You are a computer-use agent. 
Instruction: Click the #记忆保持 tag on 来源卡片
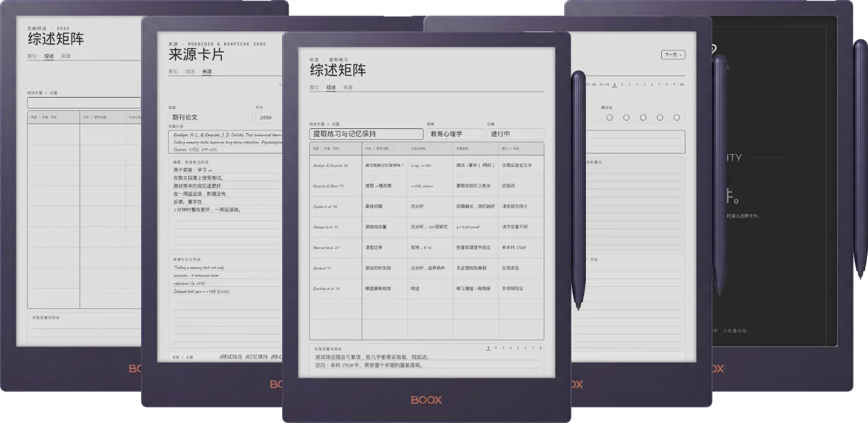[x=256, y=357]
